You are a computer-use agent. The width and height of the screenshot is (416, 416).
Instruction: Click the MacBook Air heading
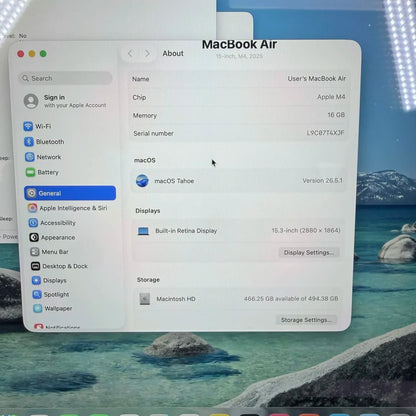click(239, 44)
